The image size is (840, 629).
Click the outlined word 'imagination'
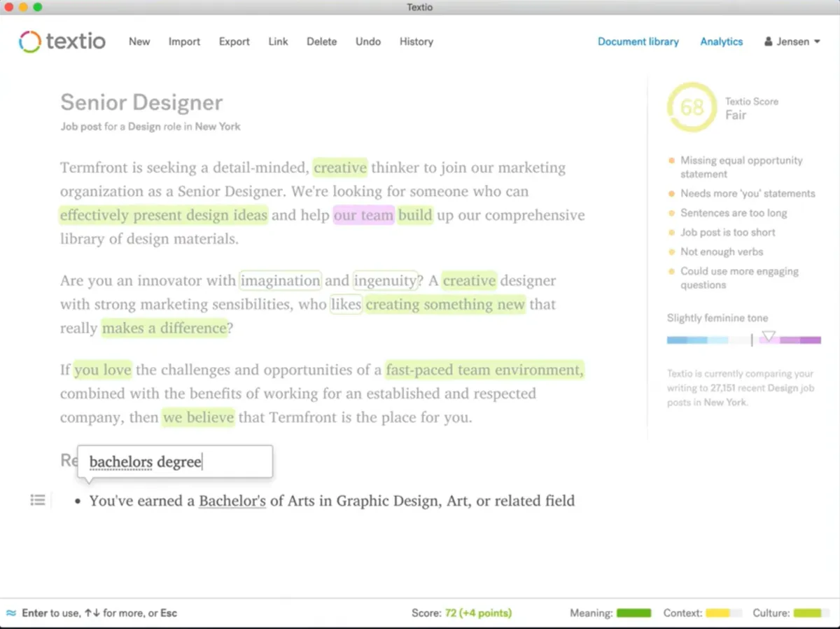[281, 280]
